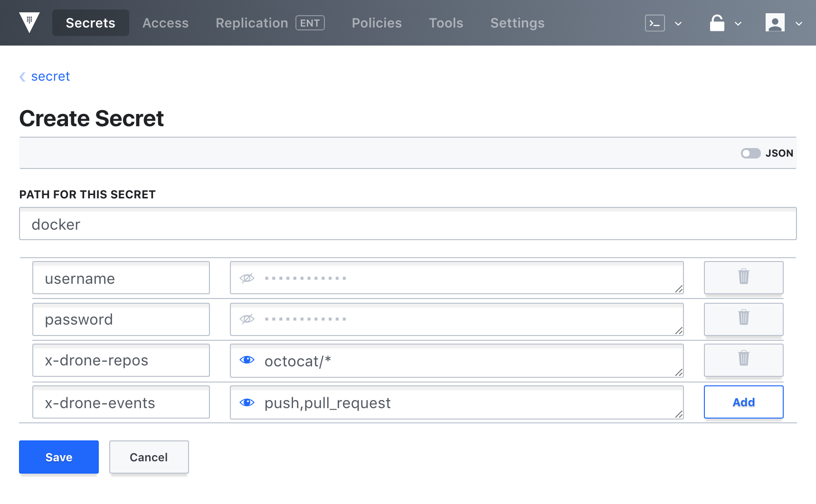Open the Secrets tab
816x504 pixels.
point(90,23)
